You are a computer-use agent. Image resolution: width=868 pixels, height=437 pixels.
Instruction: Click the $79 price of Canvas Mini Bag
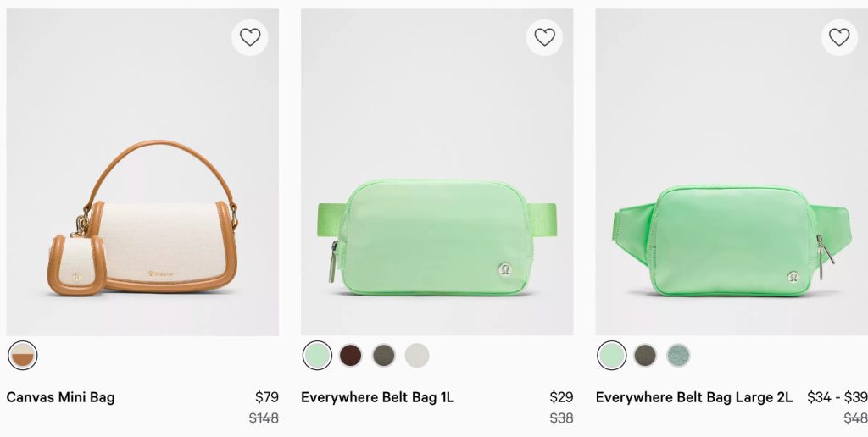click(266, 397)
